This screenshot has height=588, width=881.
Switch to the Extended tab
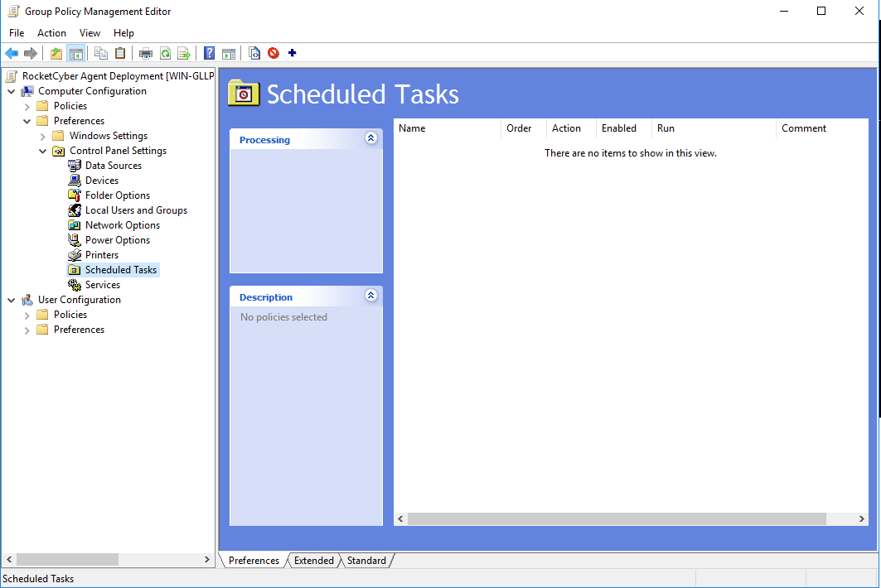(x=313, y=561)
